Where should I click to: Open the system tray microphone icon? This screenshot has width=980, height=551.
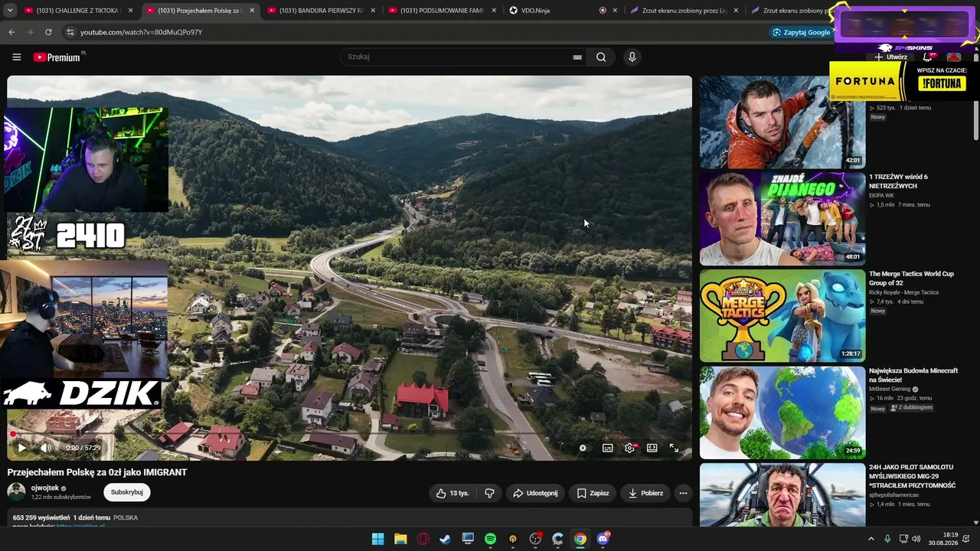point(887,539)
